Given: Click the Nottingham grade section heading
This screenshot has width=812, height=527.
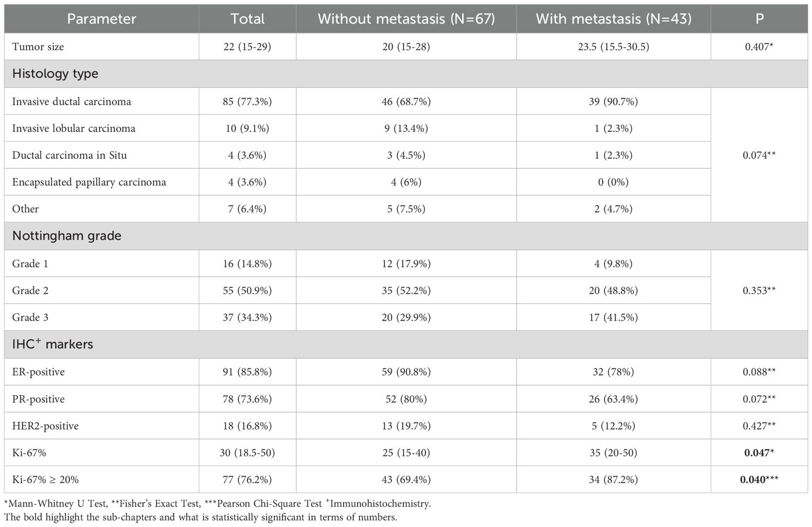Looking at the screenshot, I should click(x=67, y=235).
